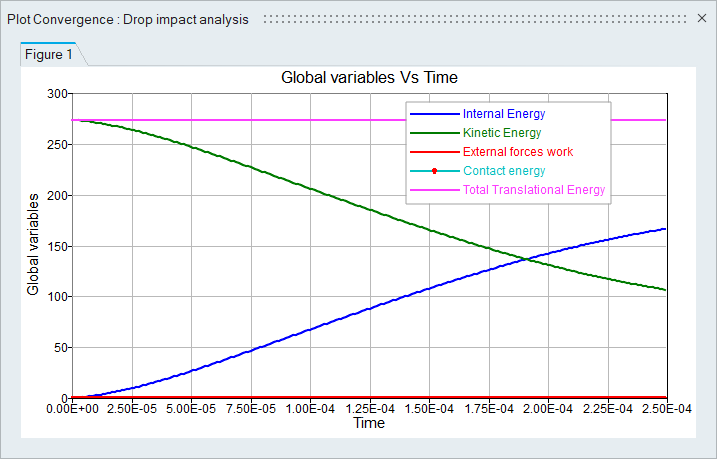
Task: Click magenta line swatch in legend
Action: coord(434,190)
